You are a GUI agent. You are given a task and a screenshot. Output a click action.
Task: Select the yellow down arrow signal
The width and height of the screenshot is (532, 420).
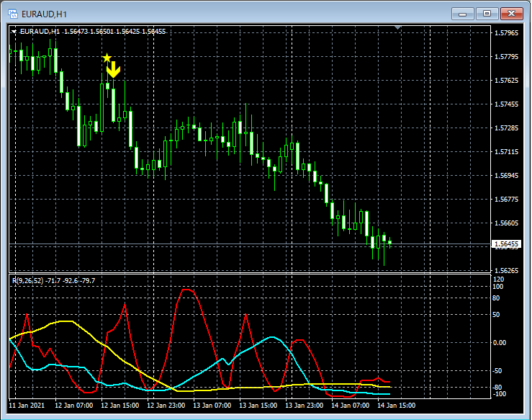[113, 71]
